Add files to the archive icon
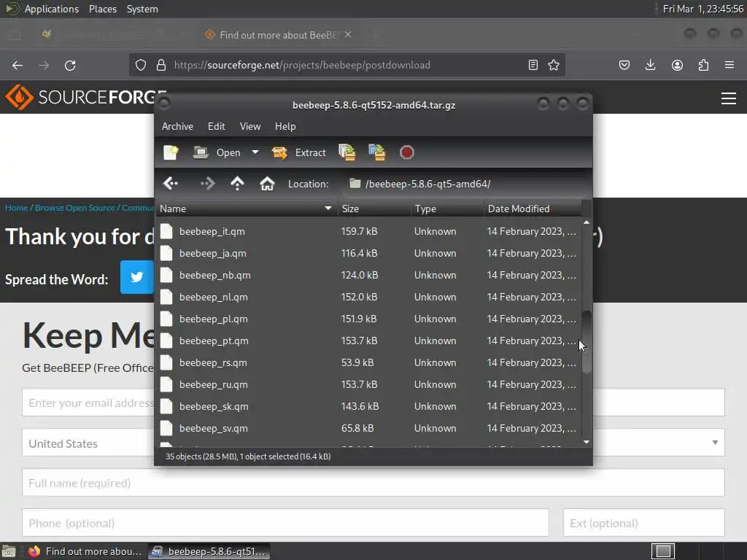 pyautogui.click(x=347, y=152)
